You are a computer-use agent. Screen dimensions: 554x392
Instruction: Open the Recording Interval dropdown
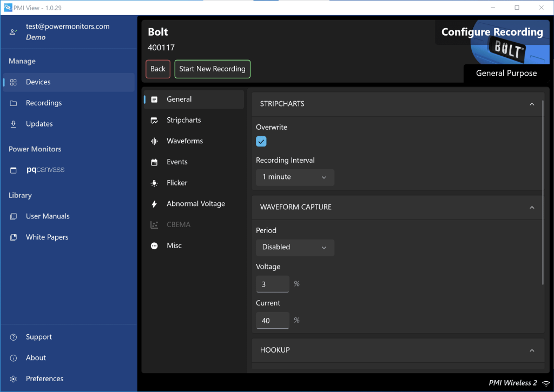(x=294, y=177)
